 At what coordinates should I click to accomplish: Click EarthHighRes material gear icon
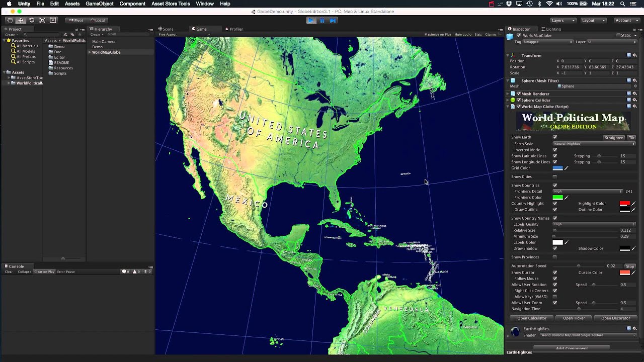635,328
